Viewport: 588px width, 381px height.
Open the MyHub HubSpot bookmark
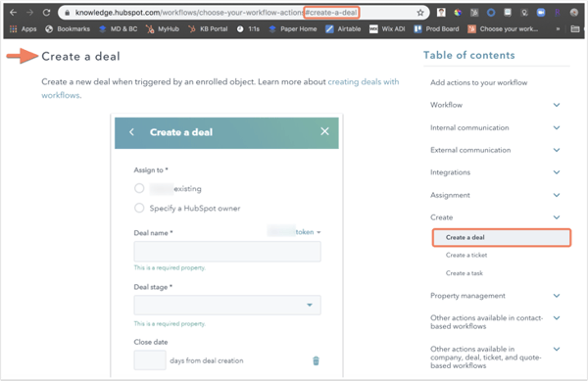click(x=163, y=28)
